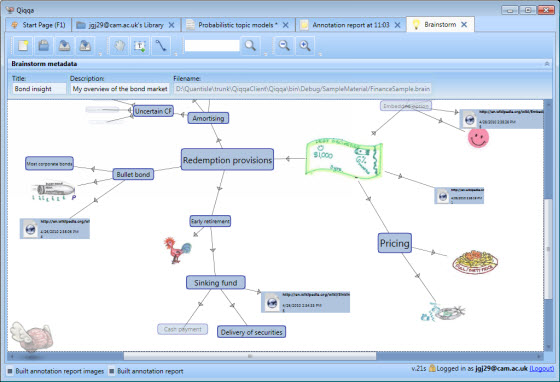Click into the Title field 'Bond insight'
Screen dimensions: 560x382
tap(39, 89)
